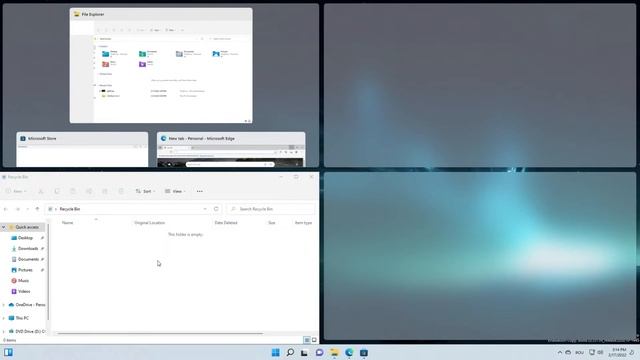Viewport: 640px width, 360px height.
Task: Expand the DVD Drive (D:) node
Action: (4, 331)
